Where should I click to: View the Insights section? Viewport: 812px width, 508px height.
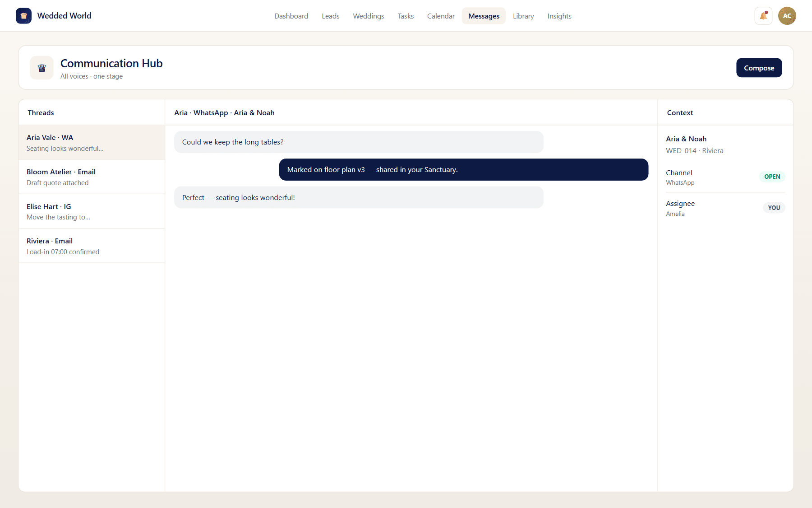(x=559, y=16)
